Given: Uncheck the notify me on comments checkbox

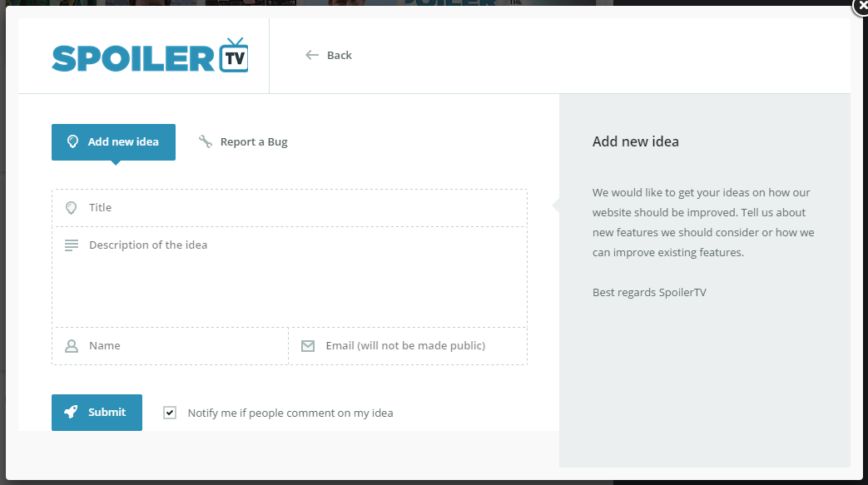Looking at the screenshot, I should [x=170, y=413].
